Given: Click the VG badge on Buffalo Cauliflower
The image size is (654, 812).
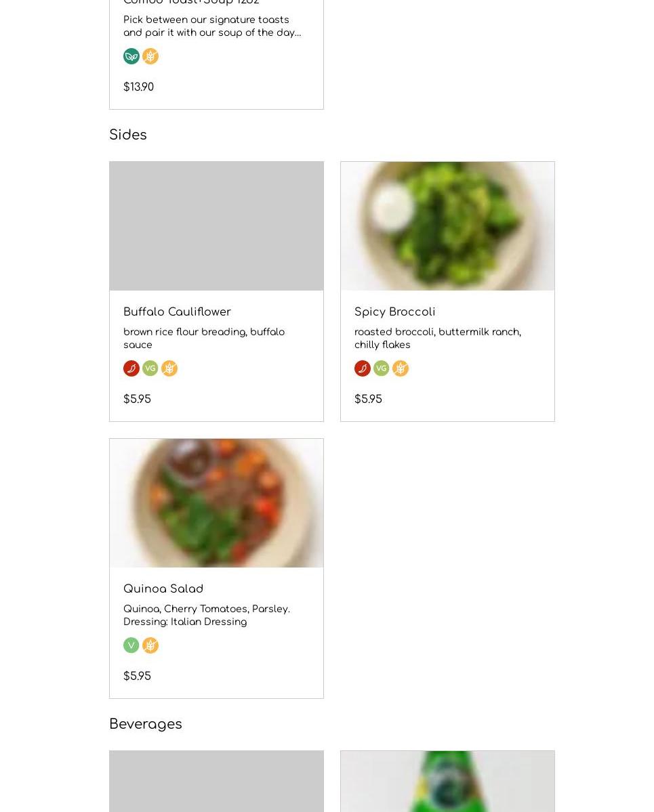Looking at the screenshot, I should tap(150, 368).
